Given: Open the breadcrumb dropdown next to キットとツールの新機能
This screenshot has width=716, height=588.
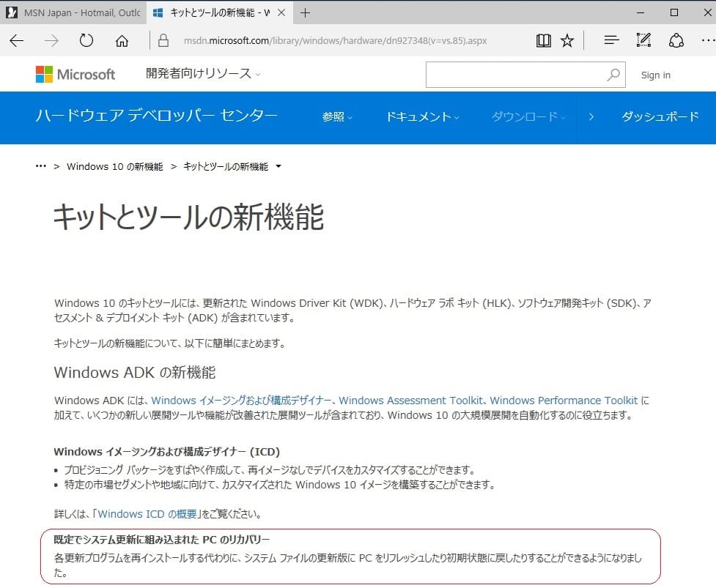Looking at the screenshot, I should point(278,166).
